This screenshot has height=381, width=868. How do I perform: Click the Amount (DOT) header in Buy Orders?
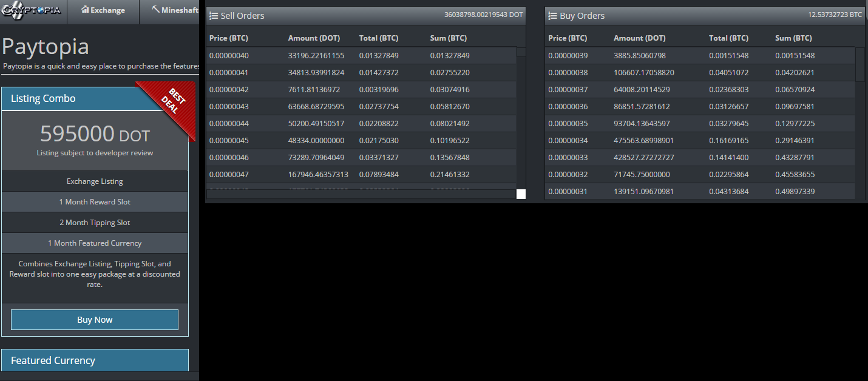(x=640, y=38)
